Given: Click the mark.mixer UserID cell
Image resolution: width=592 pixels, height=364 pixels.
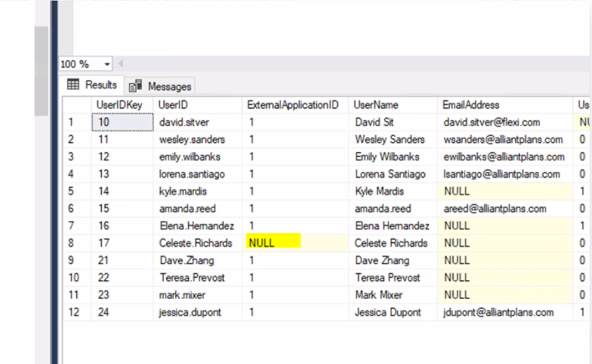Looking at the screenshot, I should coord(198,295).
